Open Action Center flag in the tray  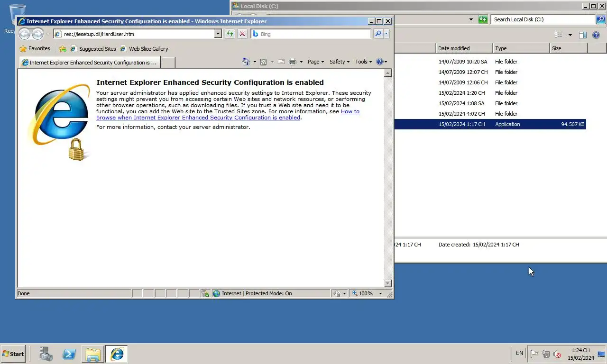pos(534,354)
